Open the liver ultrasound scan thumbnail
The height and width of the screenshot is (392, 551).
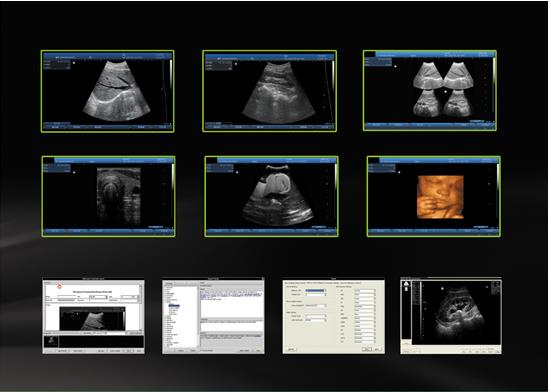(x=108, y=91)
